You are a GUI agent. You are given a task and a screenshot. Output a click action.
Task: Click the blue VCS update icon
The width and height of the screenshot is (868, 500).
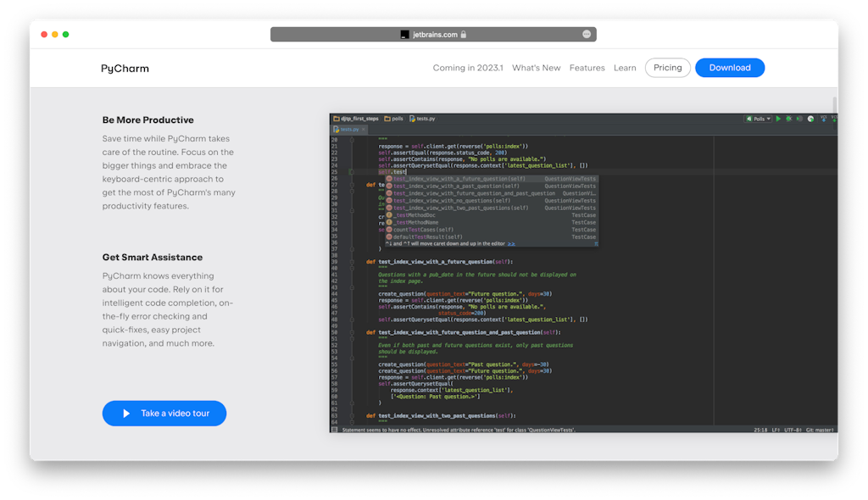pos(823,119)
